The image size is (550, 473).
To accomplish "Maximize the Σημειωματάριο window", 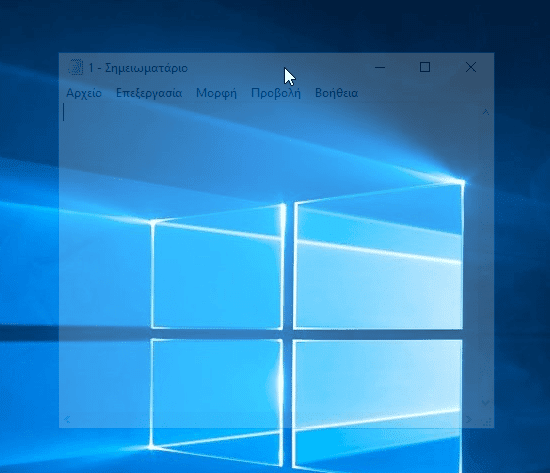I will coord(425,67).
